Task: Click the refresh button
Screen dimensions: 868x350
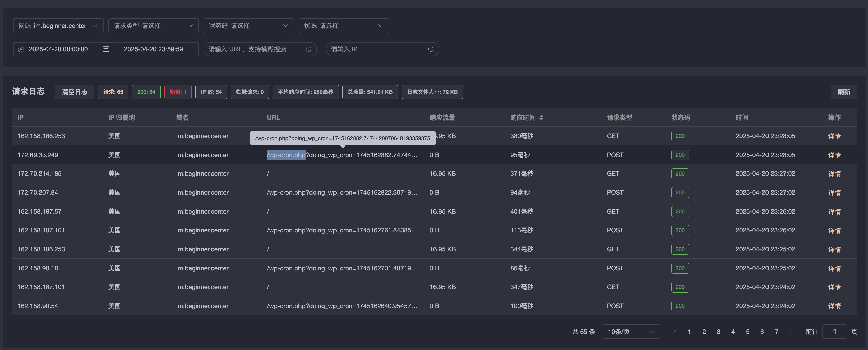Action: click(844, 92)
